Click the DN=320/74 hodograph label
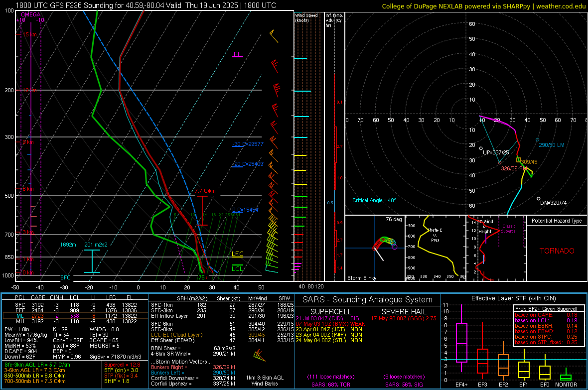 coord(554,203)
